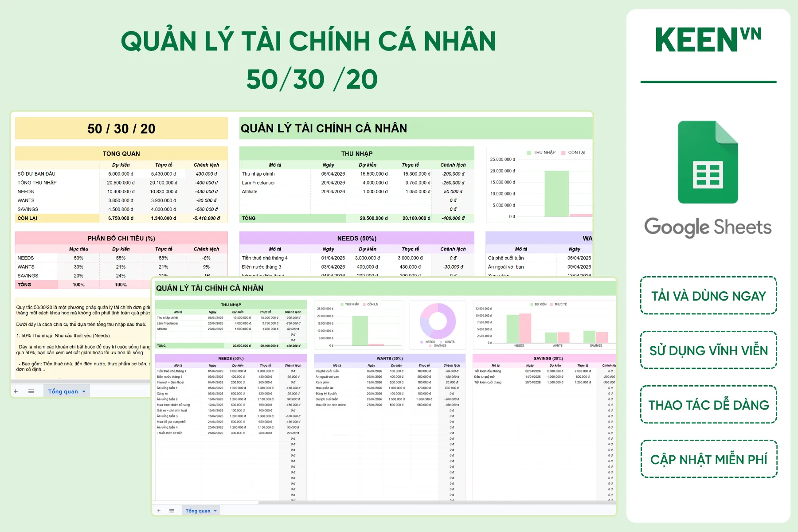Click the sheet list icon in the back window

tap(31, 391)
